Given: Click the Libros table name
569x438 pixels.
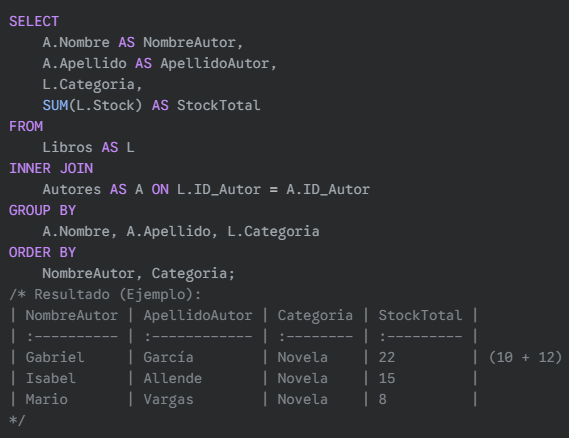Looking at the screenshot, I should coord(67,148).
